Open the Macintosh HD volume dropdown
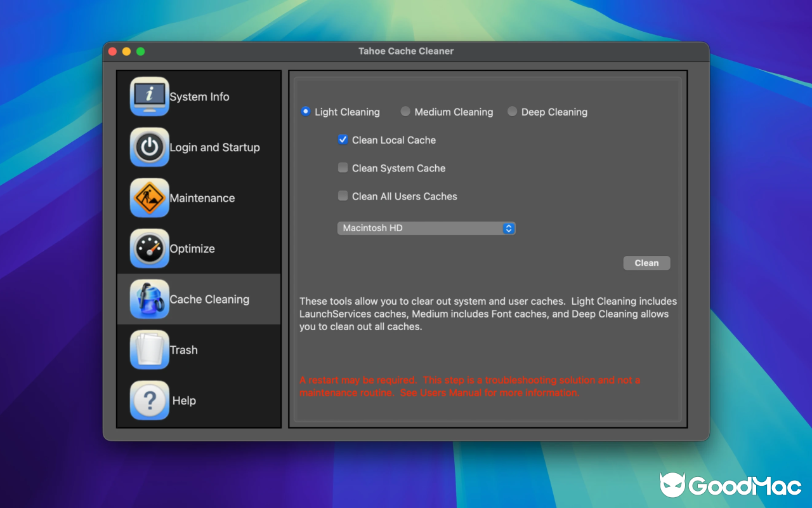Image resolution: width=812 pixels, height=508 pixels. click(x=426, y=228)
